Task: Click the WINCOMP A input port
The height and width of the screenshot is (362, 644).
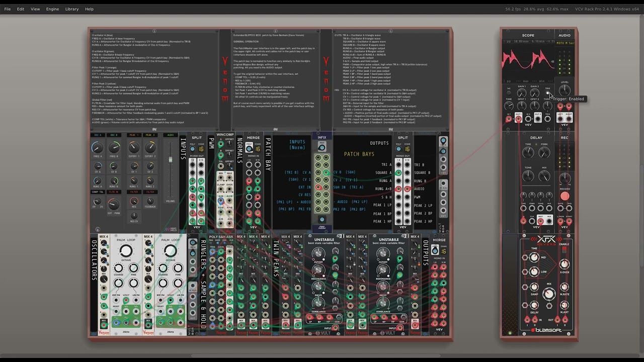Action: pos(221,145)
